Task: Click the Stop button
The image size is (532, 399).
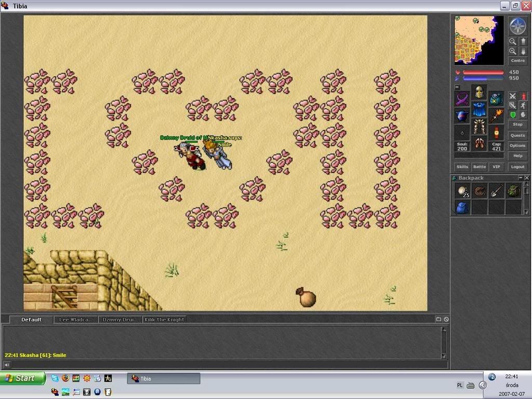Action: click(517, 125)
